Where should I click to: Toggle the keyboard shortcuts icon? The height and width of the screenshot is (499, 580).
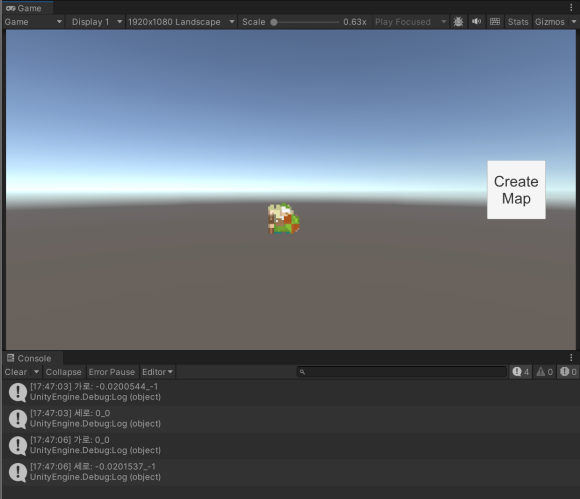coord(495,22)
